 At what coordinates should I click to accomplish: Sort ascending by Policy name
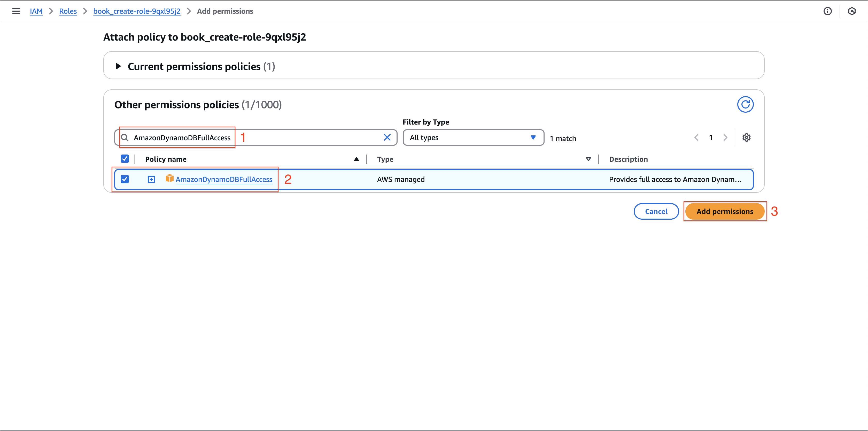pos(356,159)
